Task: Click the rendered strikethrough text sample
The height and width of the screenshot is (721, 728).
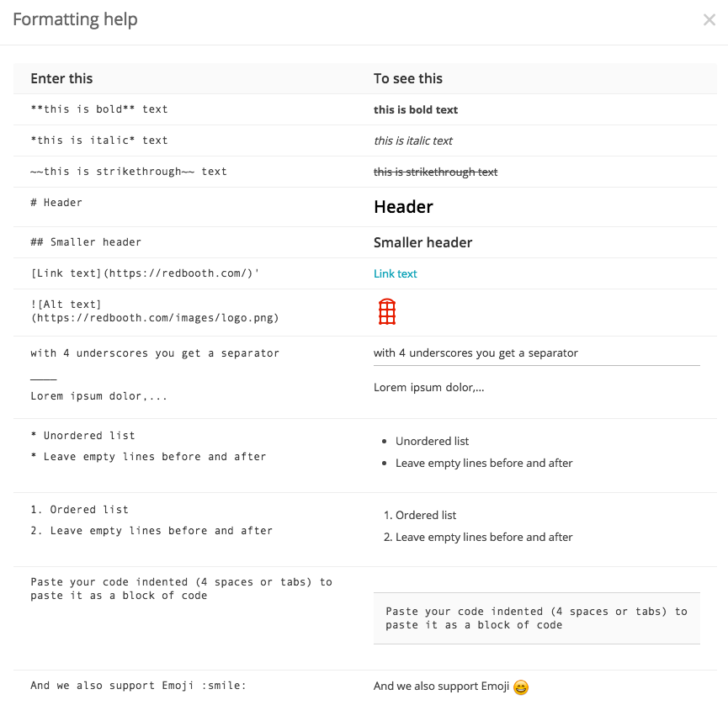Action: tap(435, 172)
